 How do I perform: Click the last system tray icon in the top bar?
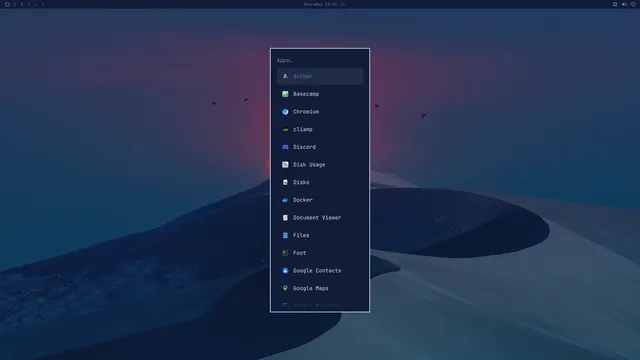click(633, 4)
